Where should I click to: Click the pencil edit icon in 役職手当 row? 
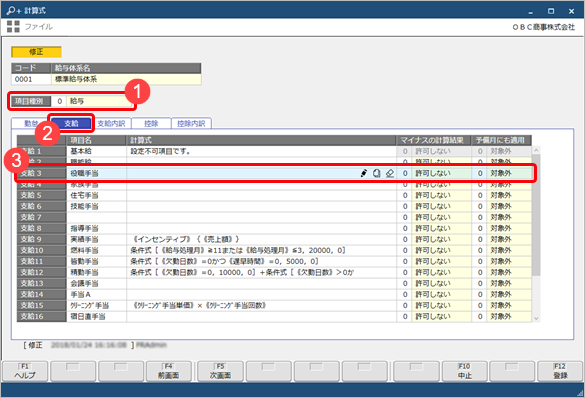point(364,173)
